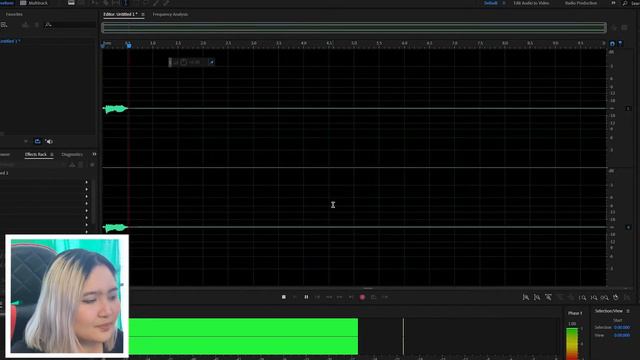The image size is (640, 360).
Task: Toggle loop playback in Files panel
Action: tap(38, 141)
